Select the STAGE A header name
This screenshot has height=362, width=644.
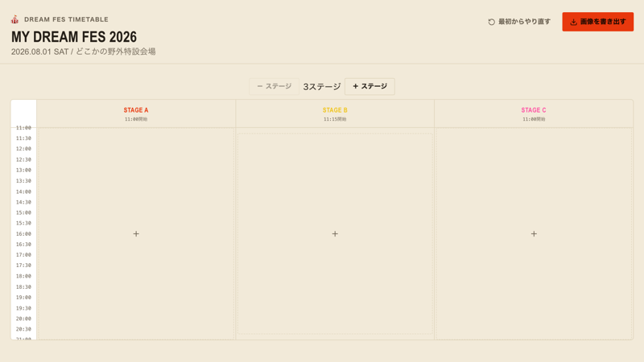click(136, 110)
